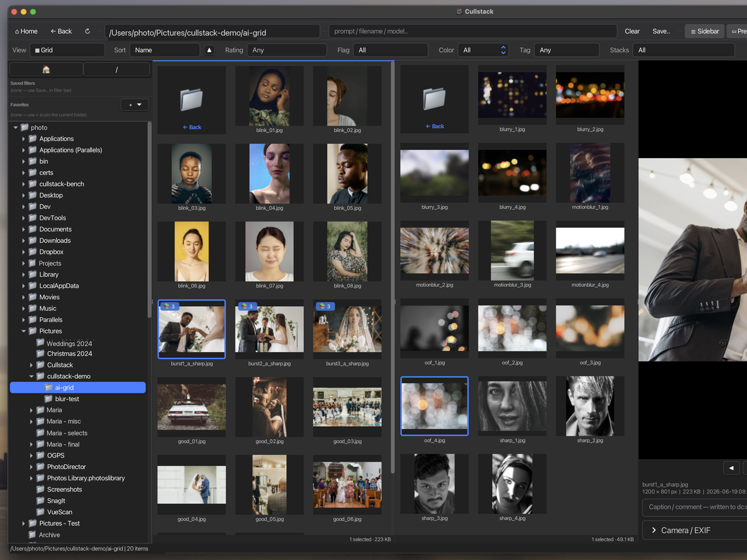The height and width of the screenshot is (560, 747).
Task: Click the prompt / filename search field
Action: click(x=473, y=31)
